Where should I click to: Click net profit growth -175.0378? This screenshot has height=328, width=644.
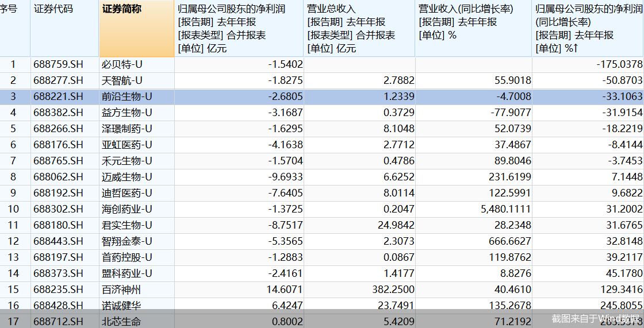coord(619,64)
